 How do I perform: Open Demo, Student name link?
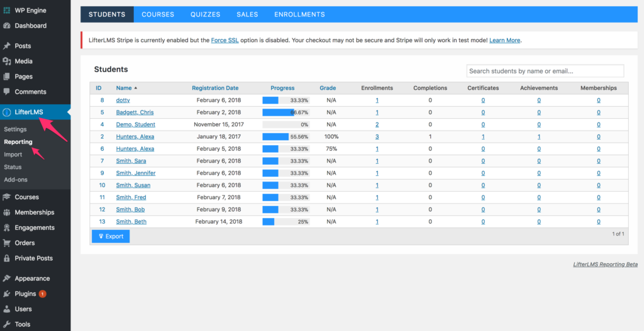[136, 124]
